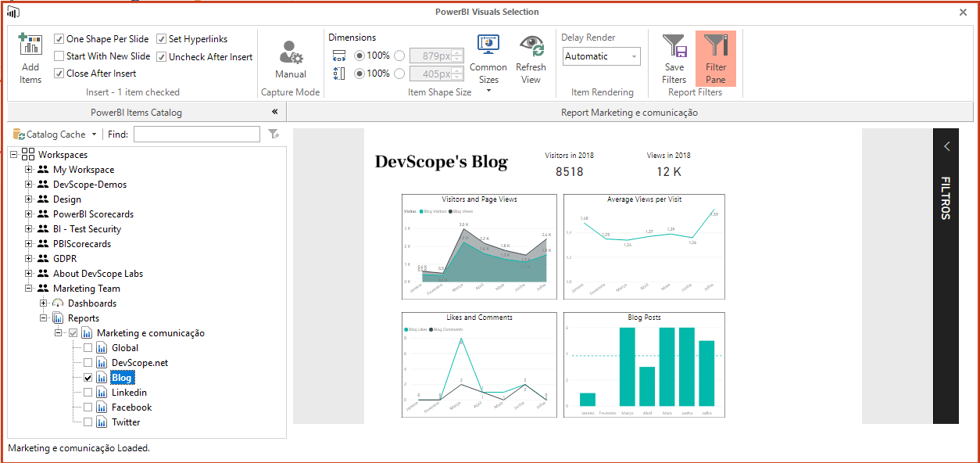
Task: Uncheck the Blog report page
Action: [89, 377]
